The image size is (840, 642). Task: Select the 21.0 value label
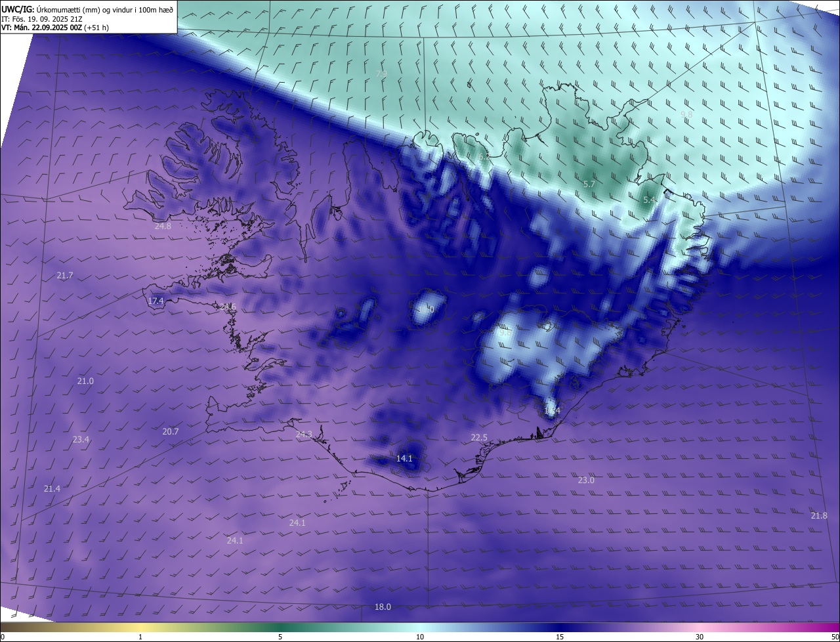[x=85, y=381]
